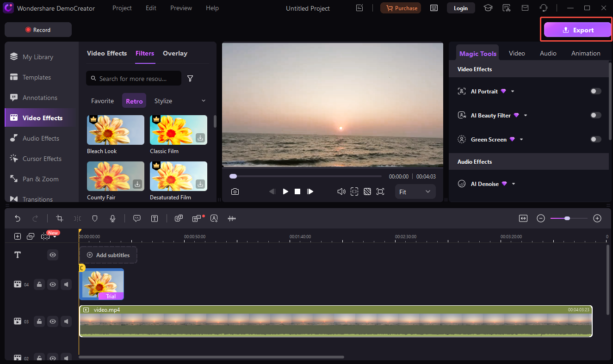Click the add track plus-square icon
Screen dimensions: 613x364
pos(18,236)
